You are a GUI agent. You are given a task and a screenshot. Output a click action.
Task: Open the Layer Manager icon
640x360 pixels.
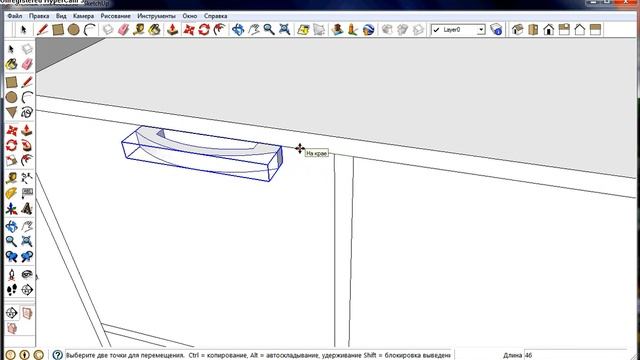pos(496,29)
